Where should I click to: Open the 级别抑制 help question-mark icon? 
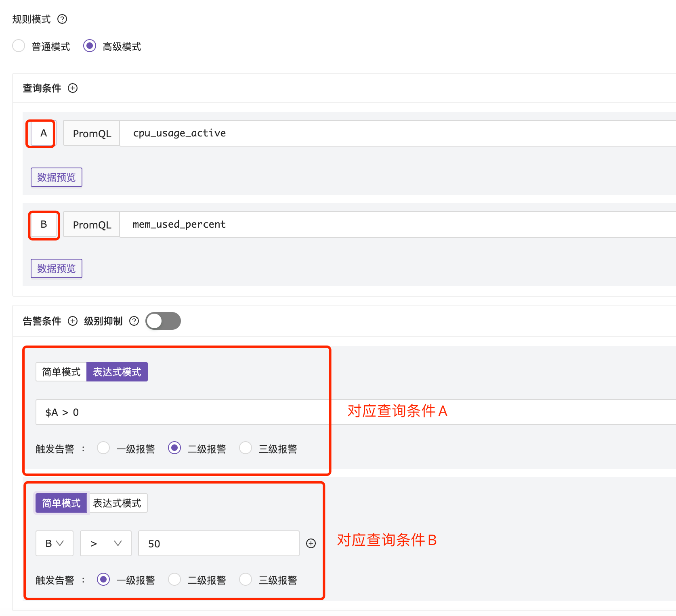pyautogui.click(x=134, y=321)
